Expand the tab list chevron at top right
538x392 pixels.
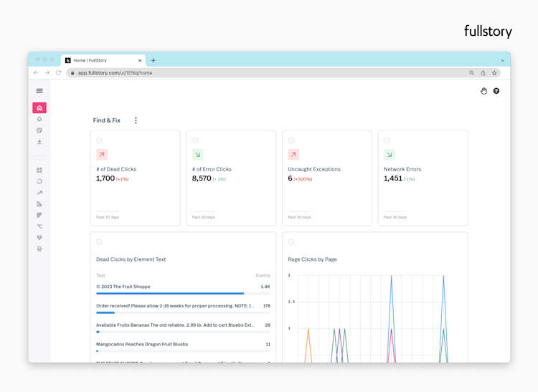pyautogui.click(x=503, y=60)
